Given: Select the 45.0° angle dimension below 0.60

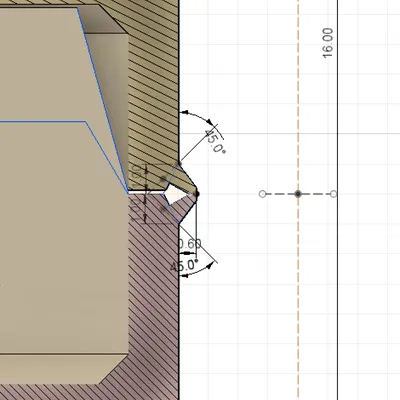Looking at the screenshot, I should tap(184, 266).
